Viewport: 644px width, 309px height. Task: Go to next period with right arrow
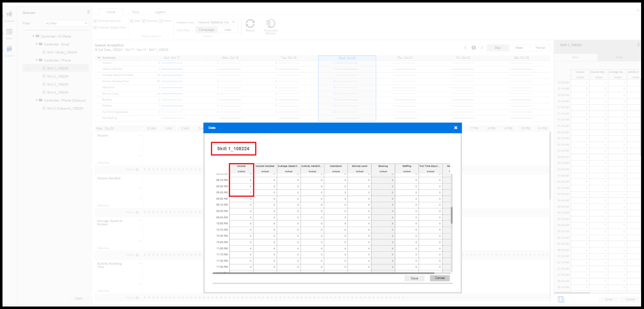[482, 48]
